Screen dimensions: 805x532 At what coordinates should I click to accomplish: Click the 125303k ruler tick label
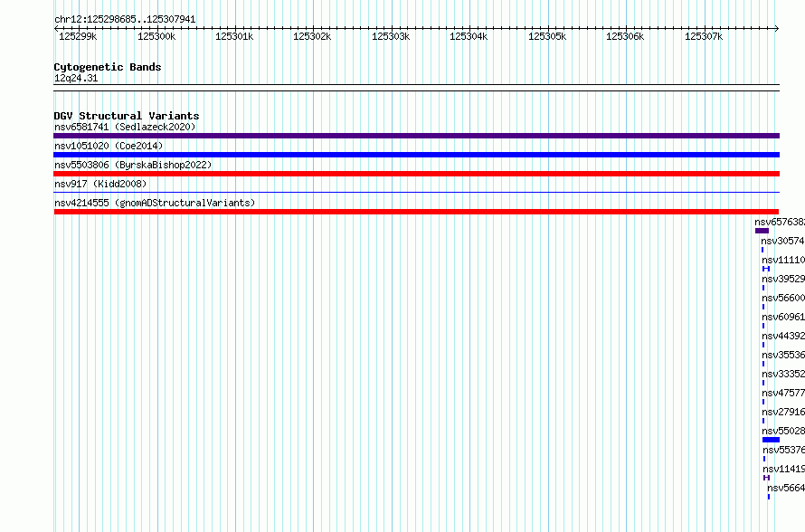pyautogui.click(x=391, y=36)
